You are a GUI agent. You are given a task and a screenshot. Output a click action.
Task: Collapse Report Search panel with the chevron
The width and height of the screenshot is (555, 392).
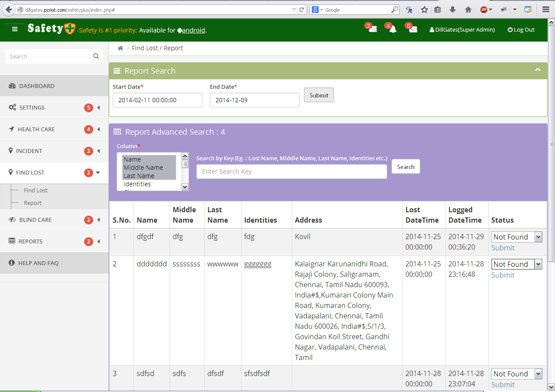pyautogui.click(x=538, y=70)
